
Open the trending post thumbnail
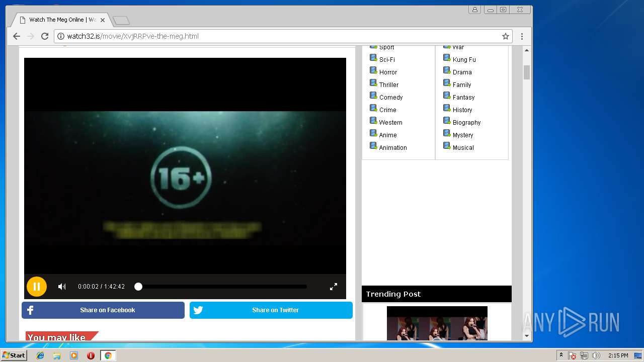coord(437,323)
